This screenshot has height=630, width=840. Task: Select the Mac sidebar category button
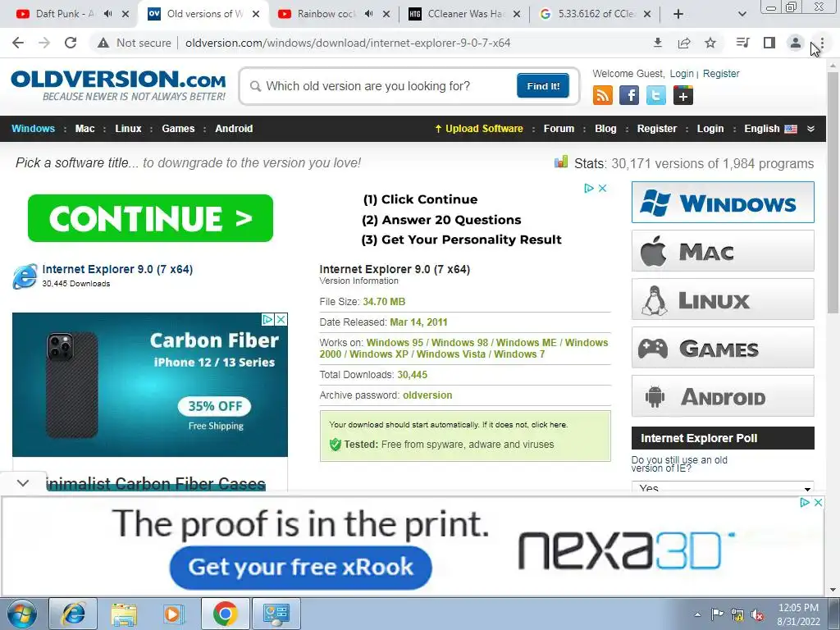coord(723,251)
